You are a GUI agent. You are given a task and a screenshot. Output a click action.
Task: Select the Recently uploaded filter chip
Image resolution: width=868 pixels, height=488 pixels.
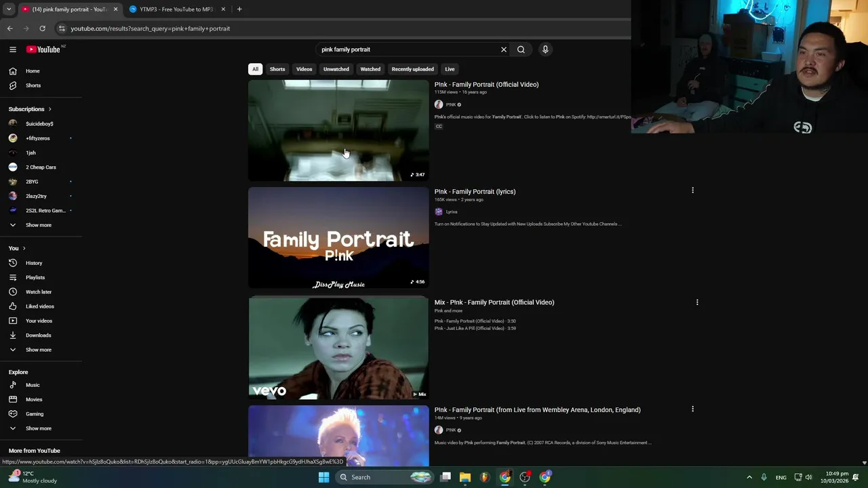click(412, 69)
